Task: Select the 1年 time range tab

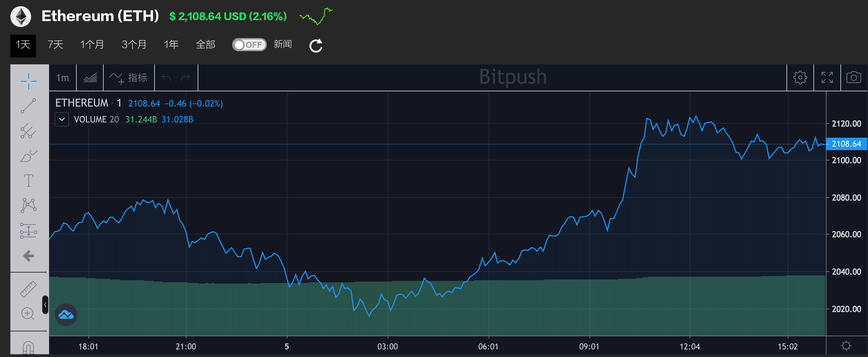Action: (x=171, y=45)
